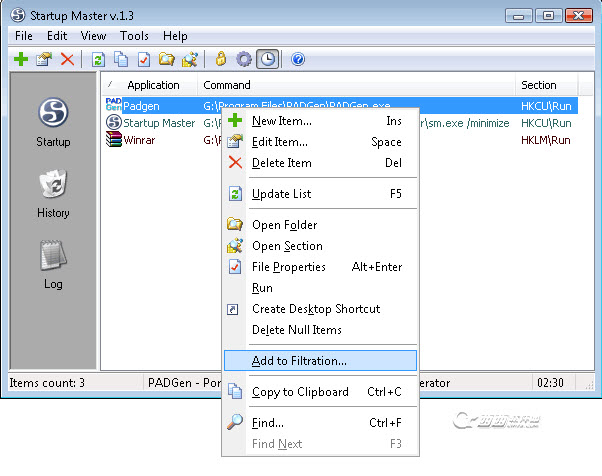This screenshot has height=476, width=602.
Task: Choose Add to Filtration from context menu
Action: [300, 360]
